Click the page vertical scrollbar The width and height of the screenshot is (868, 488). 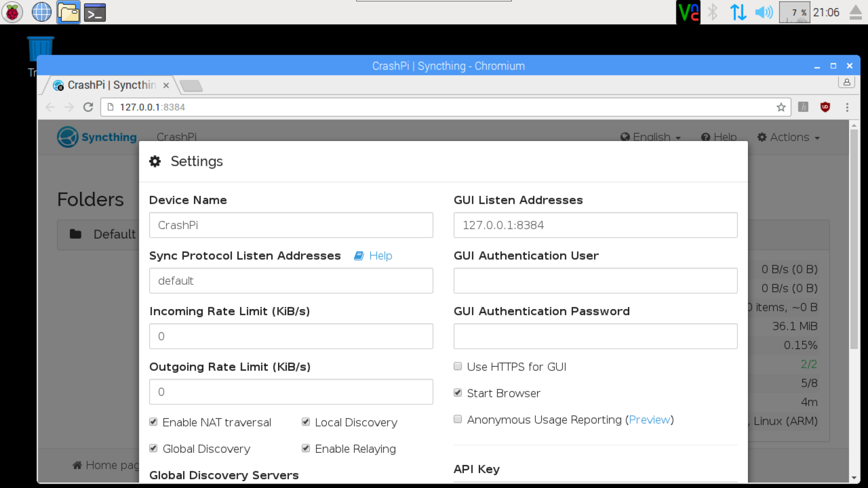(854, 239)
